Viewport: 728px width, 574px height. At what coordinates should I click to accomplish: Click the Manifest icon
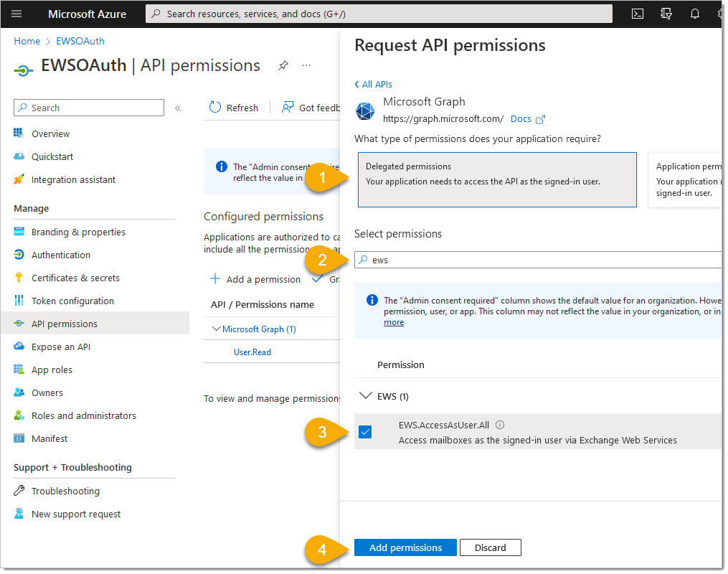(19, 439)
